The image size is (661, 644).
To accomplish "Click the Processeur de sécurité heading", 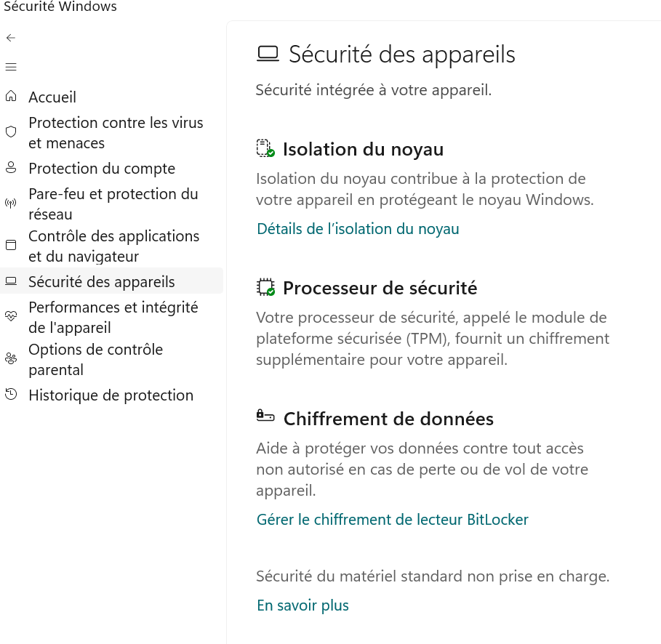I will coord(380,289).
